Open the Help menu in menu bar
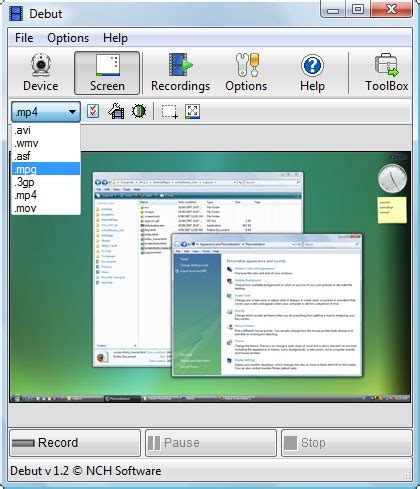The width and height of the screenshot is (420, 489). point(115,38)
